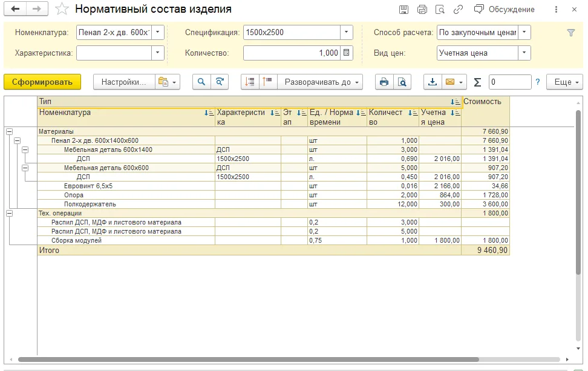Go back with the left arrow button

(x=15, y=9)
